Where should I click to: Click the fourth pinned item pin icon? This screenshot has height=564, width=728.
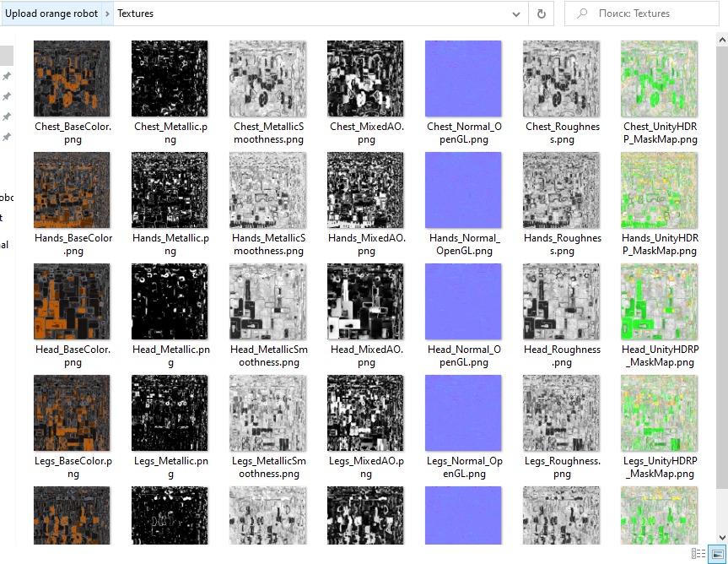pos(7,137)
